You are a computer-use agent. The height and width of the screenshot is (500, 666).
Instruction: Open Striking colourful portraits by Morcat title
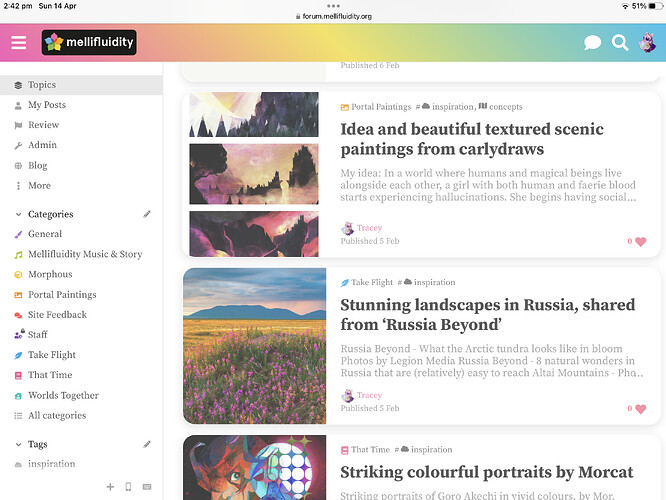[486, 472]
